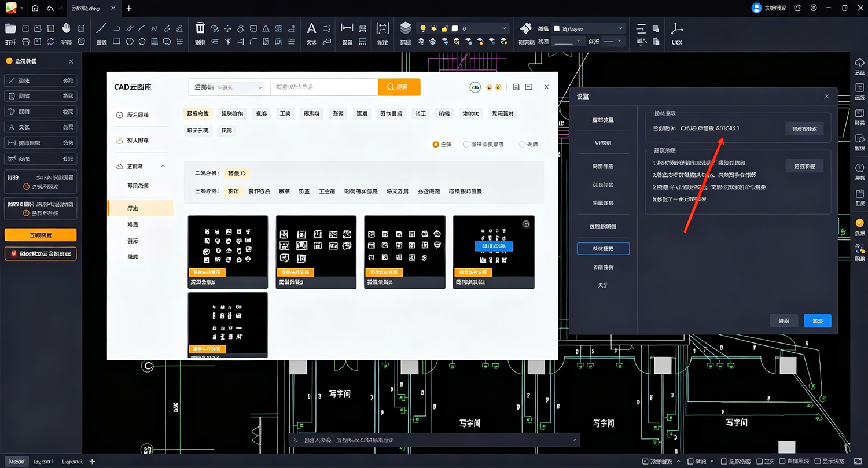
Task: Click the white color swatch beside ByLayer
Action: 557,28
